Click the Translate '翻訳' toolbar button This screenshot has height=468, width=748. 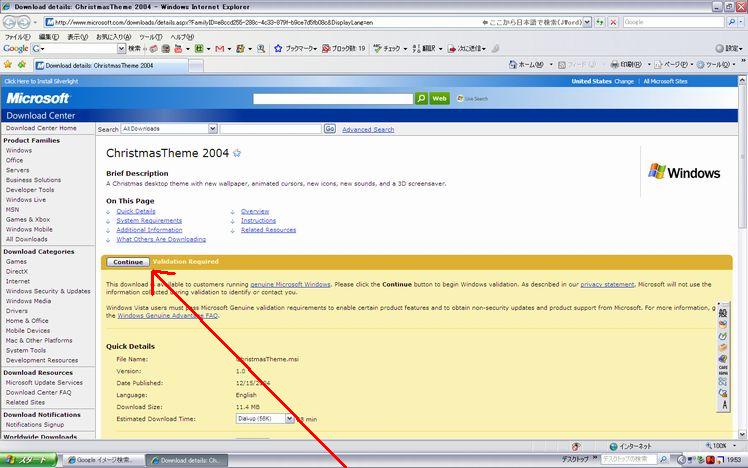click(x=424, y=49)
